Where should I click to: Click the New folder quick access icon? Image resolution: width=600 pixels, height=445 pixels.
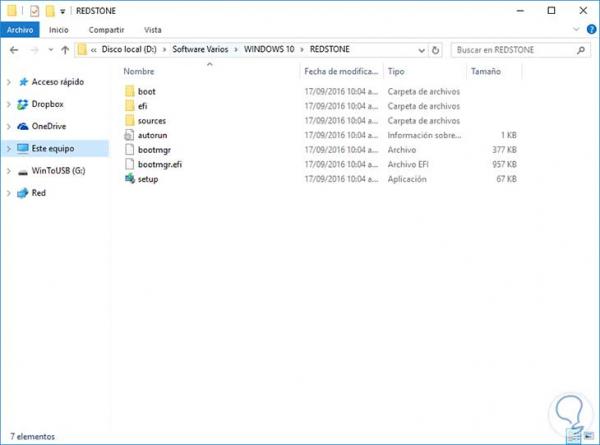[50, 11]
